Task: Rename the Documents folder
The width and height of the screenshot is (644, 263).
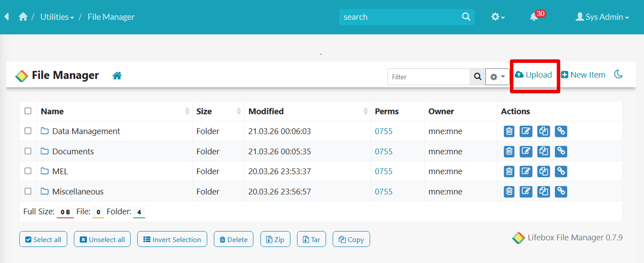Action: pos(526,151)
